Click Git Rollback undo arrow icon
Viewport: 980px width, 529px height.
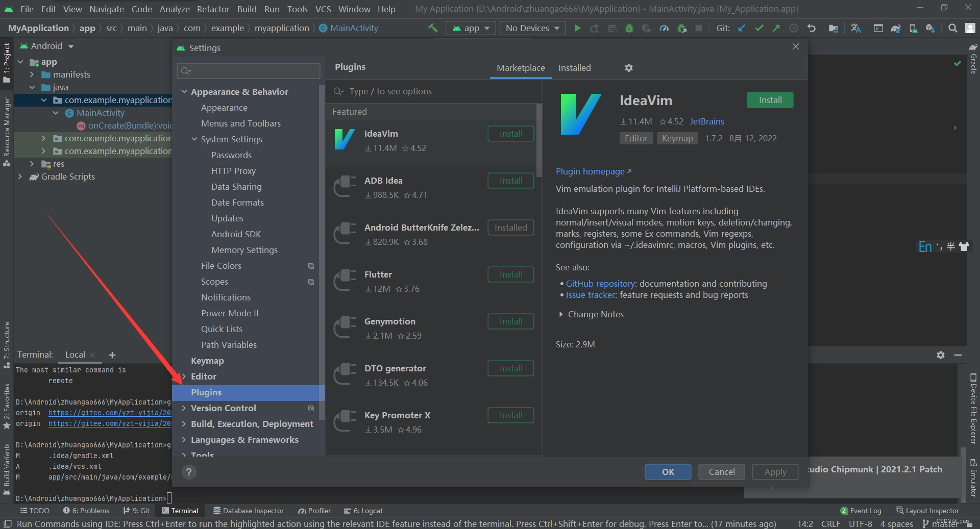(811, 28)
